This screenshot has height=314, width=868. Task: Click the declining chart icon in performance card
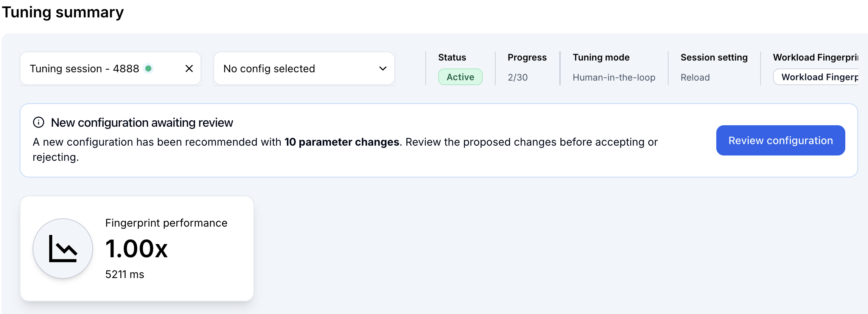(x=63, y=249)
